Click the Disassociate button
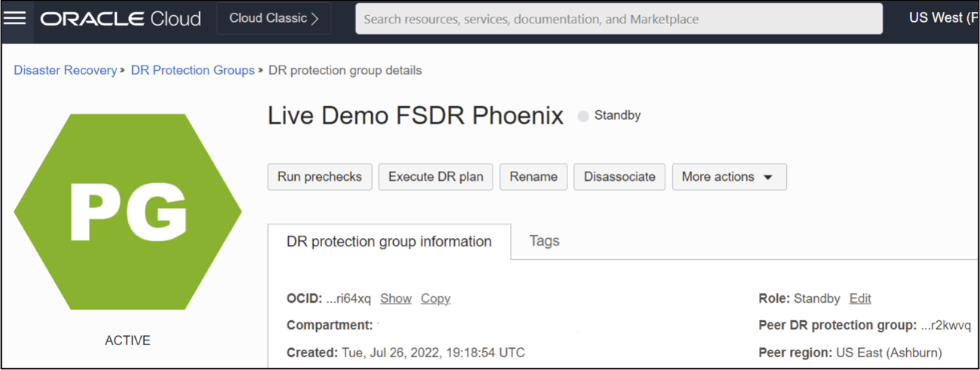980x370 pixels. (x=619, y=177)
